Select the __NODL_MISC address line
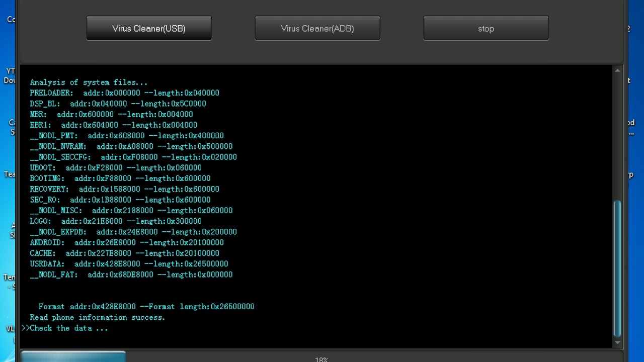This screenshot has width=644, height=362. [x=131, y=211]
